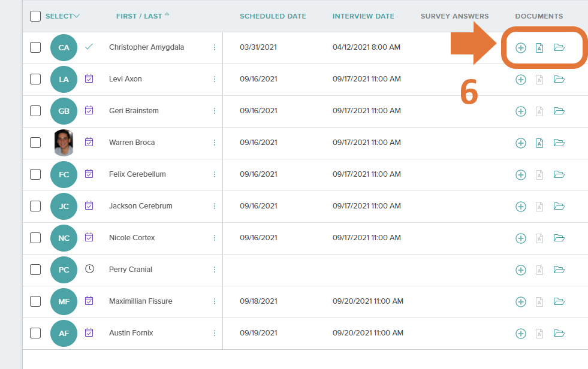Click scheduled date 03/31/2021
This screenshot has height=369, width=588.
click(258, 47)
